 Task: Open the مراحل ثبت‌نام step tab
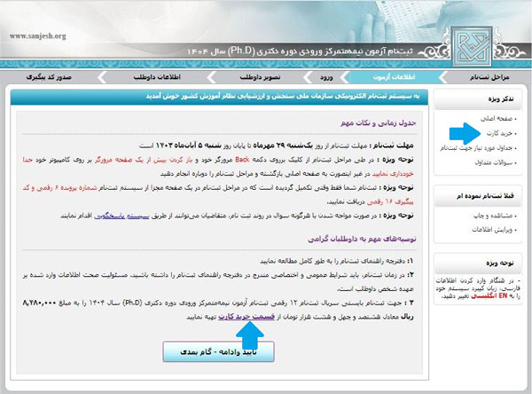pos(489,77)
